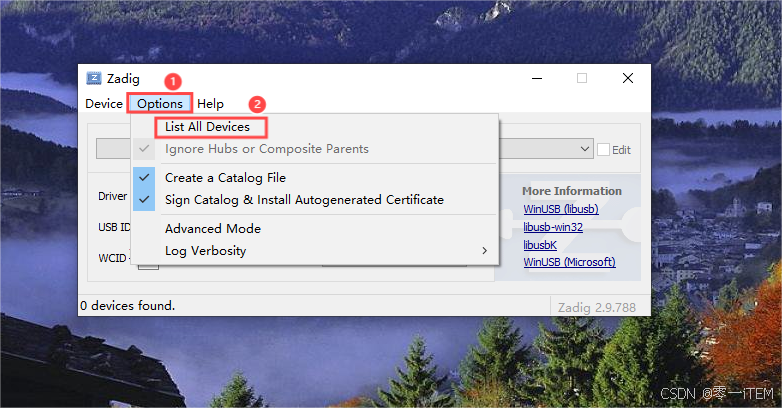The width and height of the screenshot is (782, 408).
Task: Click the Zadig app icon in title bar
Action: coord(94,78)
